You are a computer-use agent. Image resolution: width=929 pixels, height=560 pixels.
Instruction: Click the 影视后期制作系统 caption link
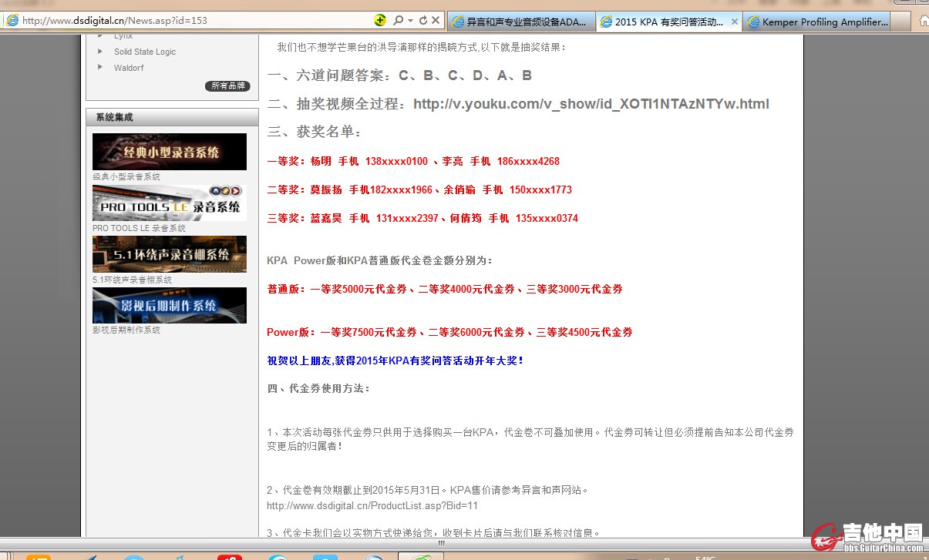click(126, 330)
